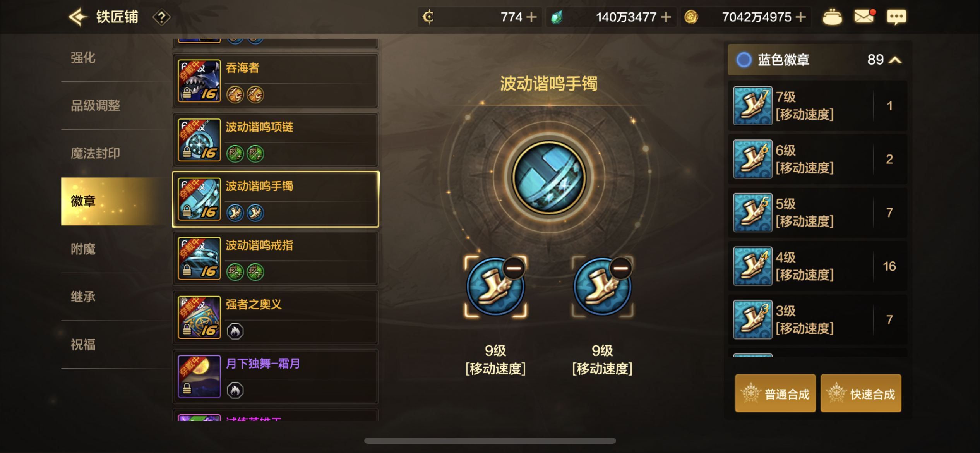Select the 4级 movement speed emblem
Viewport: 980px width, 453px height.
pos(817,266)
